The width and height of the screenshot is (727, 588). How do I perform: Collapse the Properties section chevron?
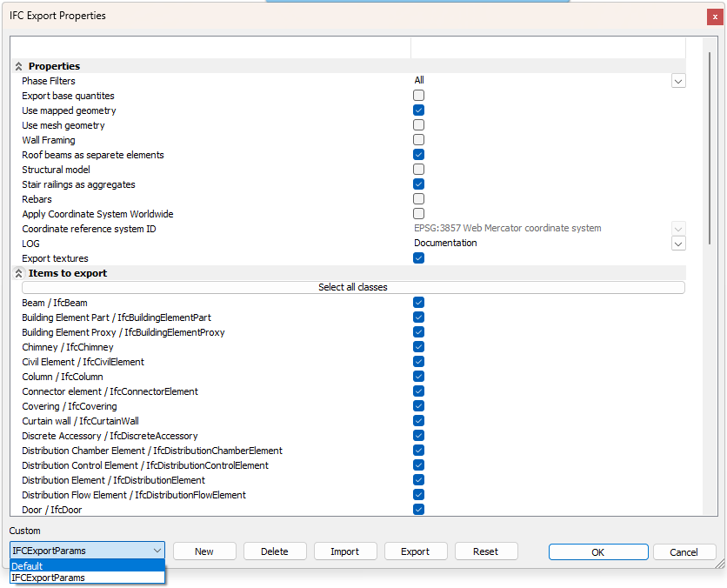click(18, 66)
